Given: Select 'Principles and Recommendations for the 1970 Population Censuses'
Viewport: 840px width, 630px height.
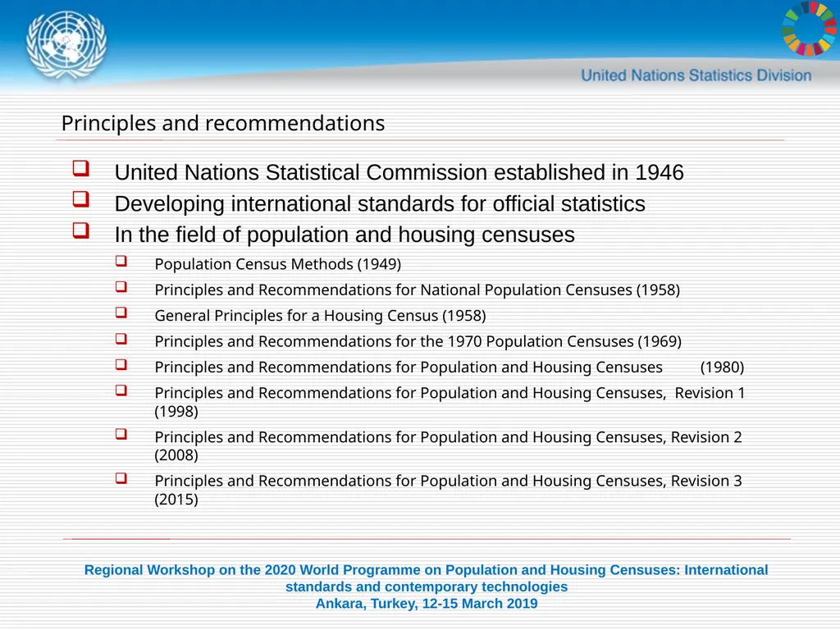Looking at the screenshot, I should [x=395, y=341].
